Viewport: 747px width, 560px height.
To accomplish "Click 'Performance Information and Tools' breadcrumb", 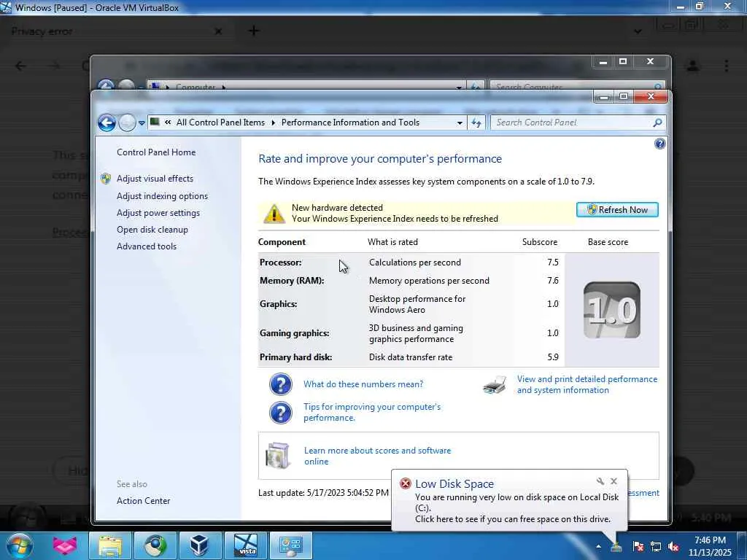I will pos(350,122).
